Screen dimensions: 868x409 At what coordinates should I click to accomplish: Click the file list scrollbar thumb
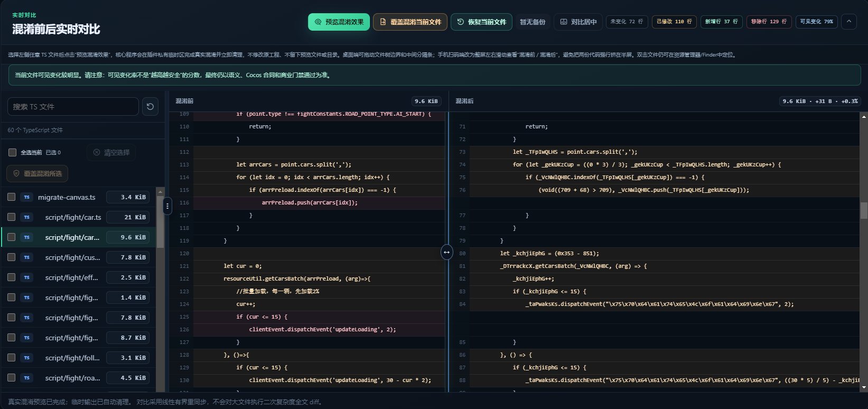tap(160, 221)
